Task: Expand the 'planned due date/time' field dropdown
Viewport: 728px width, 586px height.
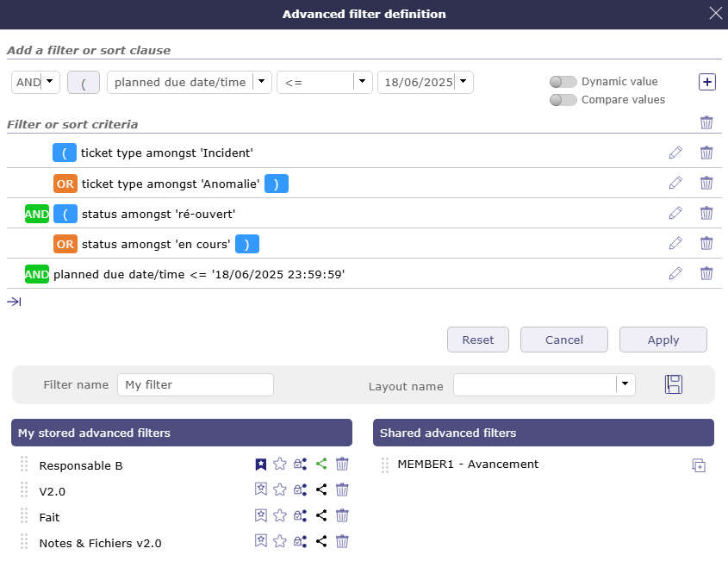Action: click(263, 82)
